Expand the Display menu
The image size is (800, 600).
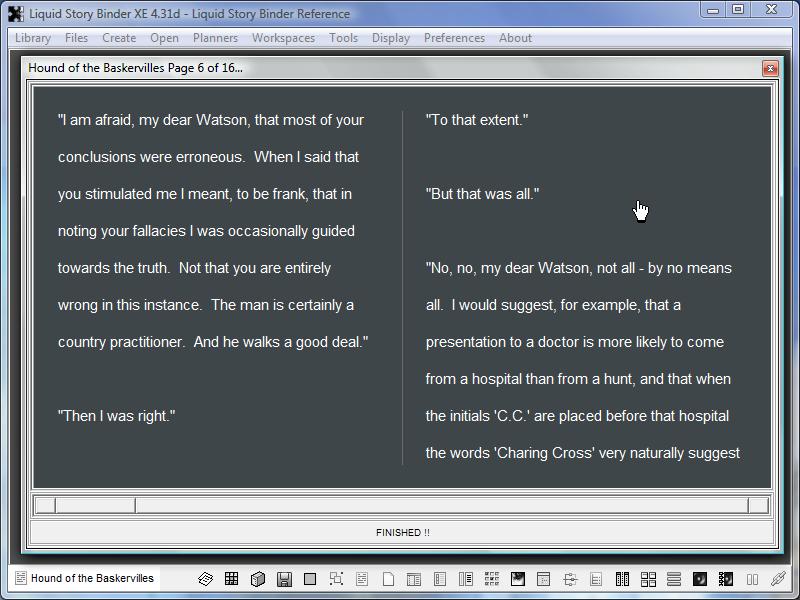coord(390,38)
